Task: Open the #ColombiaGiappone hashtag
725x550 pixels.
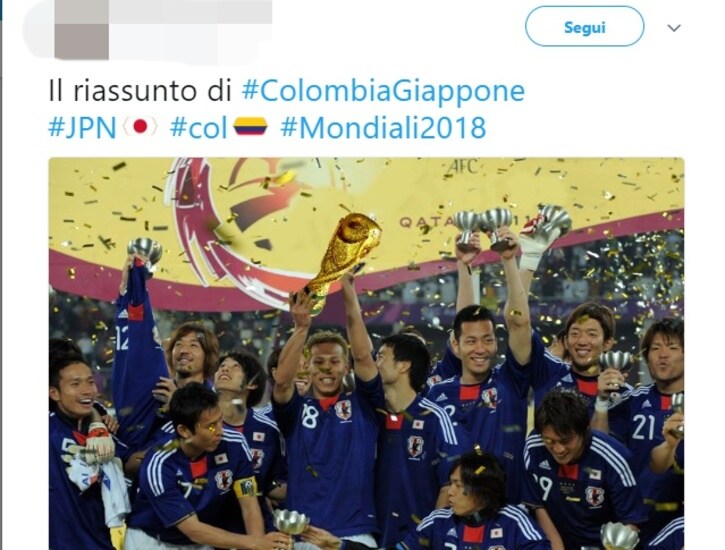Action: 383,91
